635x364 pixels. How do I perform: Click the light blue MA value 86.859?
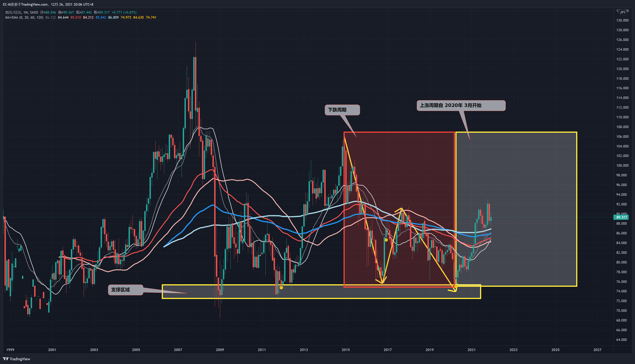[x=113, y=17]
